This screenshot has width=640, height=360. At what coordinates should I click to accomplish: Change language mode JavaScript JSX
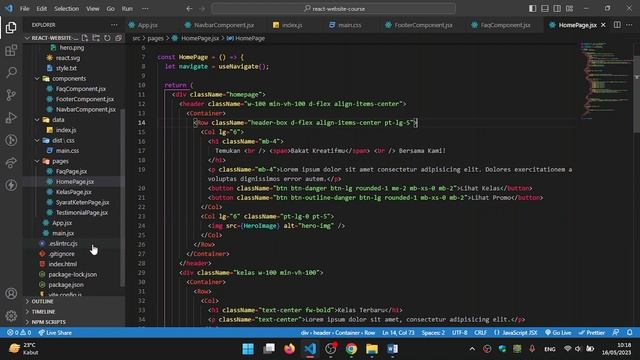516,333
